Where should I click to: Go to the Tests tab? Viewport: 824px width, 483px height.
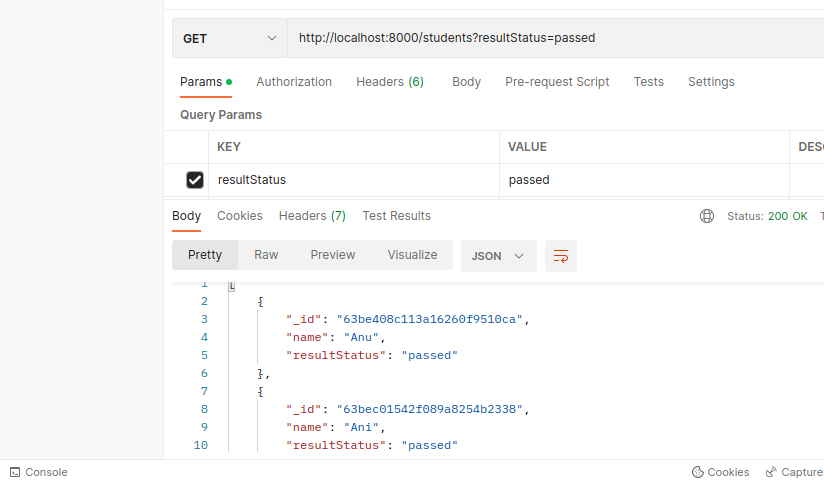[648, 82]
